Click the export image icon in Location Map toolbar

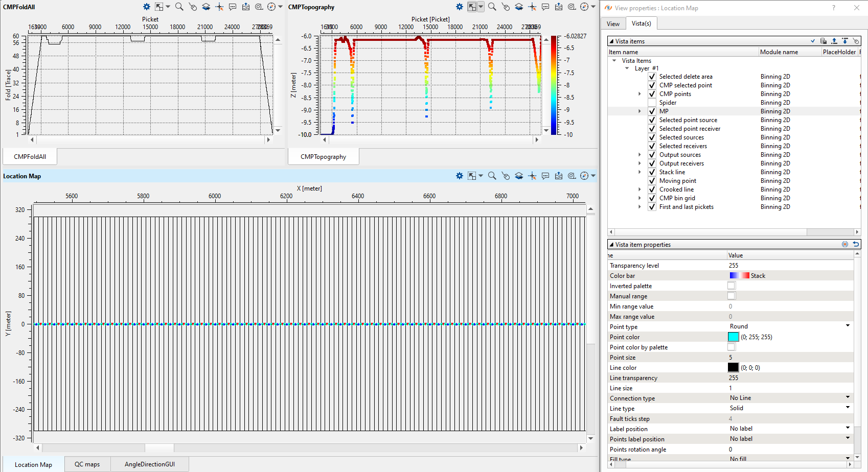tap(559, 176)
